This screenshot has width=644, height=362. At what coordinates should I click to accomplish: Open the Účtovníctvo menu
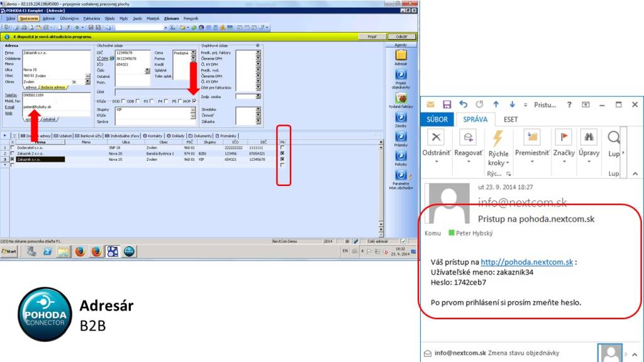coord(69,18)
